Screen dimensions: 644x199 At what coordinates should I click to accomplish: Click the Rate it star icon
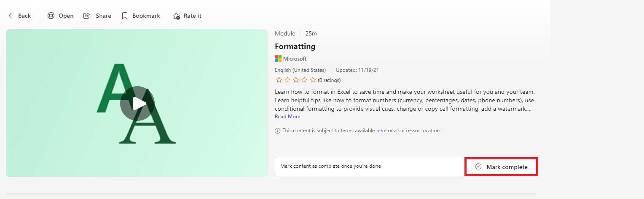click(176, 16)
